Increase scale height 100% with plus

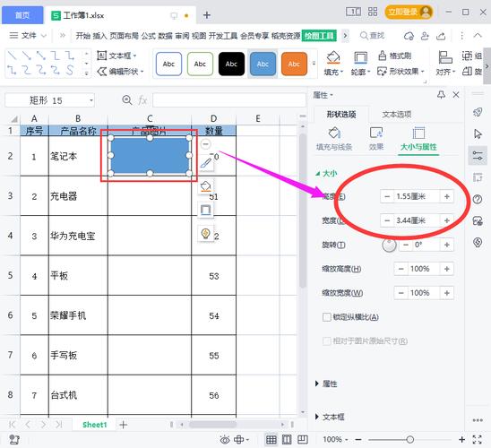pos(447,269)
